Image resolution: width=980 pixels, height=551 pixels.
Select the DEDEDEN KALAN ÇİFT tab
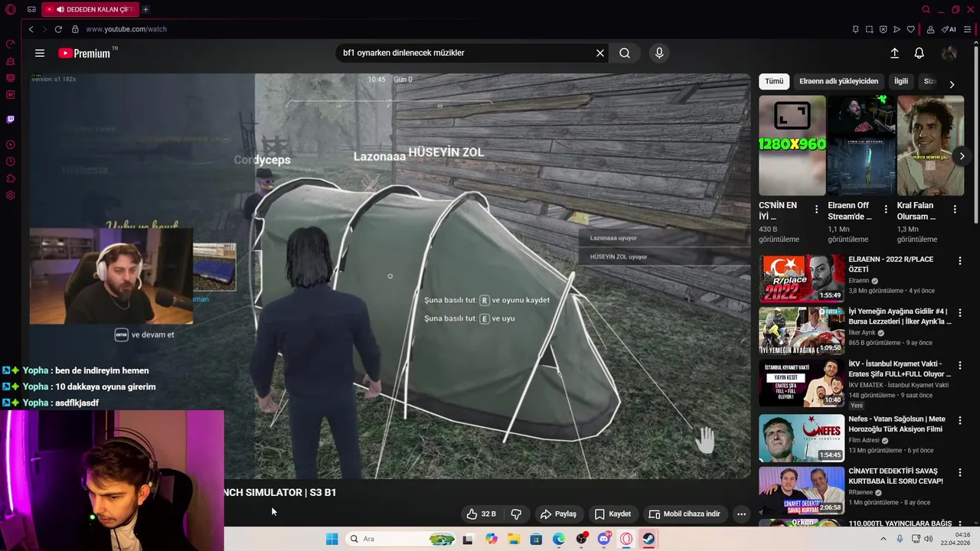click(89, 9)
